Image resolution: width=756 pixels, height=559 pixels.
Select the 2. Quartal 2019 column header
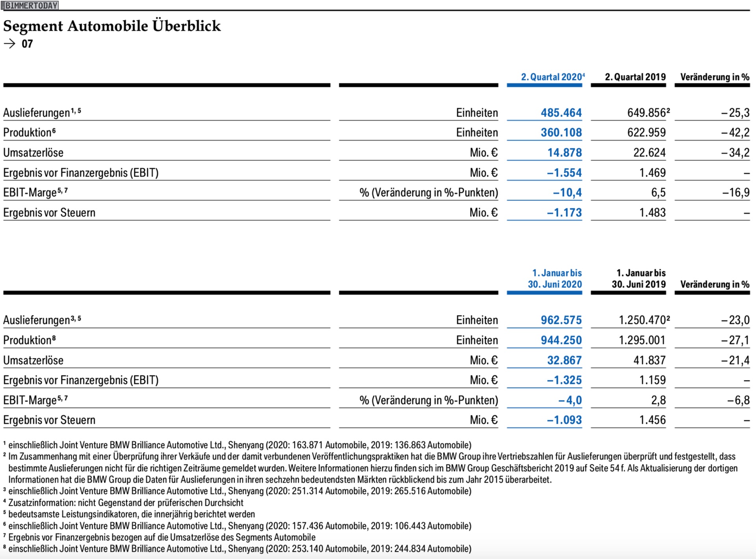tap(635, 77)
